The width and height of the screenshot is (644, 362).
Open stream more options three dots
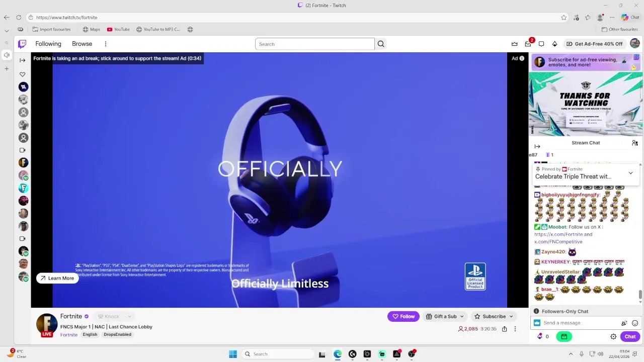point(515,329)
